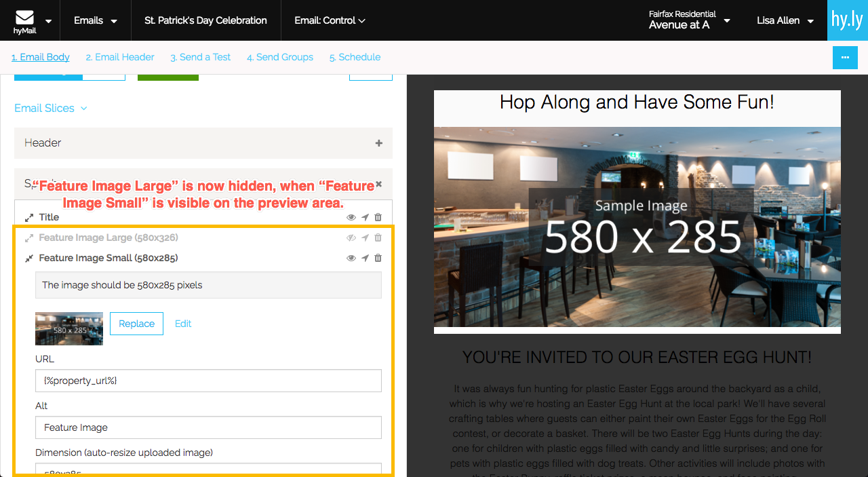
Task: Click locate arrow on Feature Image Small row
Action: (x=365, y=259)
